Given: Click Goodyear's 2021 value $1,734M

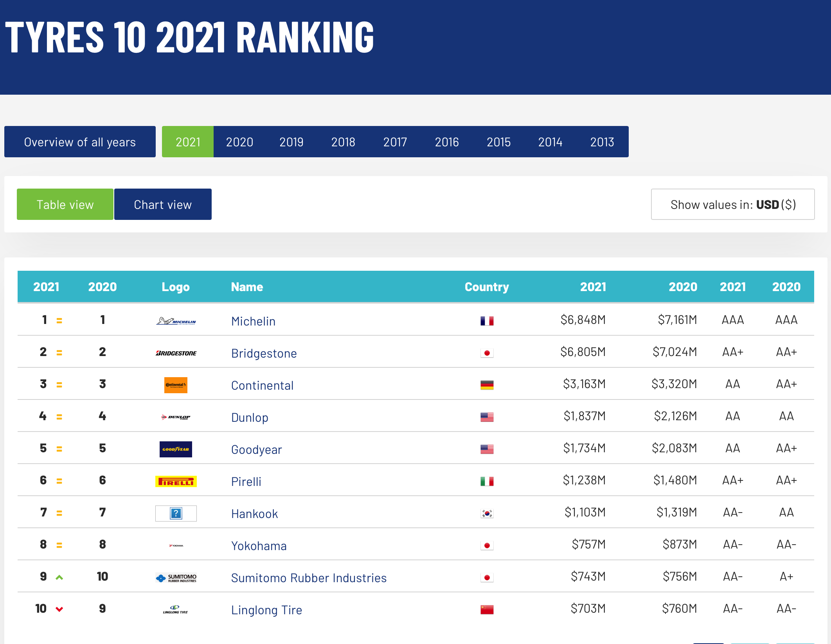Looking at the screenshot, I should (584, 448).
